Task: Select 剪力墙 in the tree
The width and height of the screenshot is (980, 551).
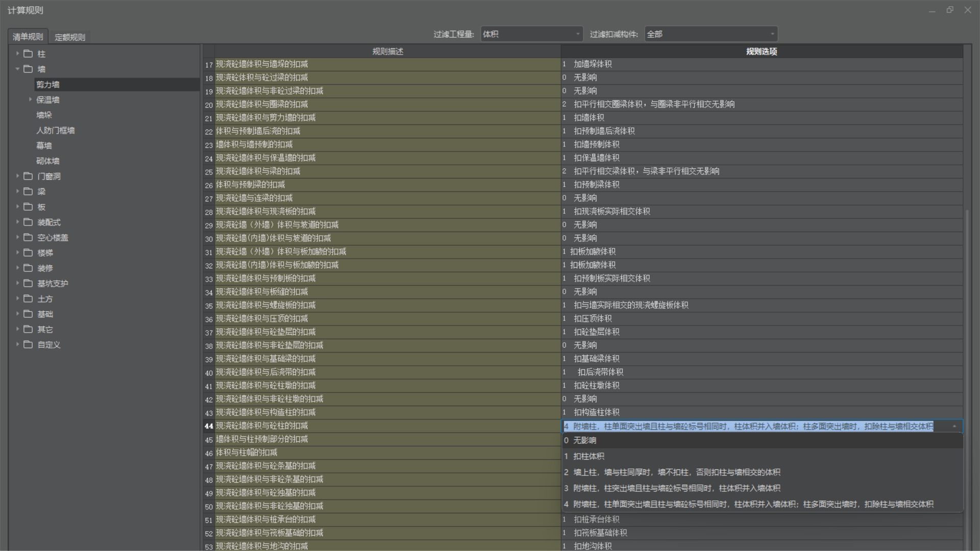Action: click(48, 85)
